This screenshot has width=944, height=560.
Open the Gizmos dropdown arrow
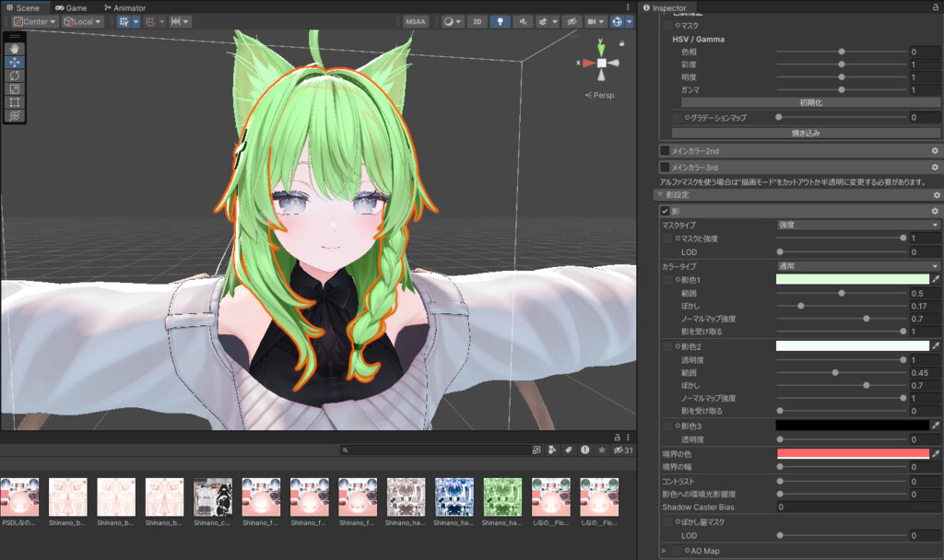coord(630,22)
